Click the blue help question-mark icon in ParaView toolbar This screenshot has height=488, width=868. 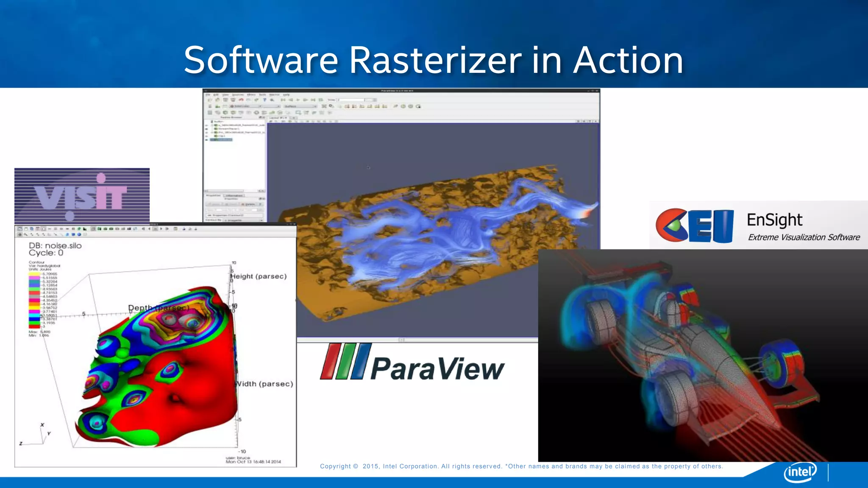264,100
